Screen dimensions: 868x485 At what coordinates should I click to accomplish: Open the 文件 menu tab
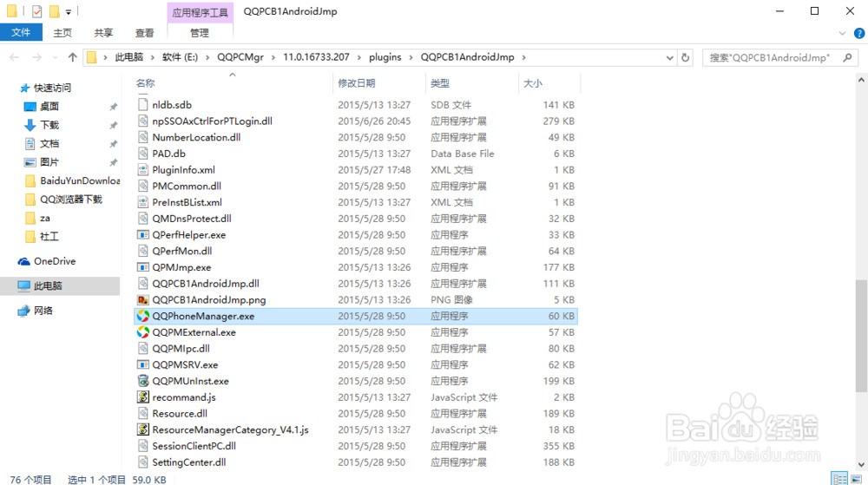click(x=21, y=33)
